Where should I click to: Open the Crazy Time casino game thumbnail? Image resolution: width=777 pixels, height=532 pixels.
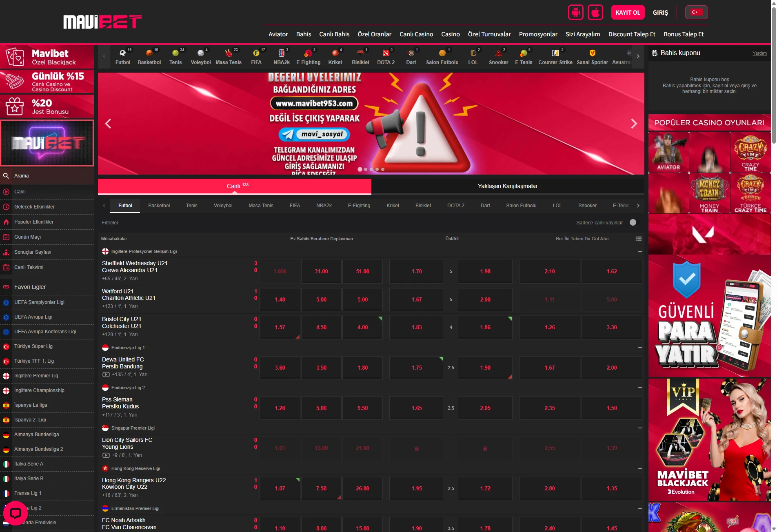pyautogui.click(x=750, y=152)
